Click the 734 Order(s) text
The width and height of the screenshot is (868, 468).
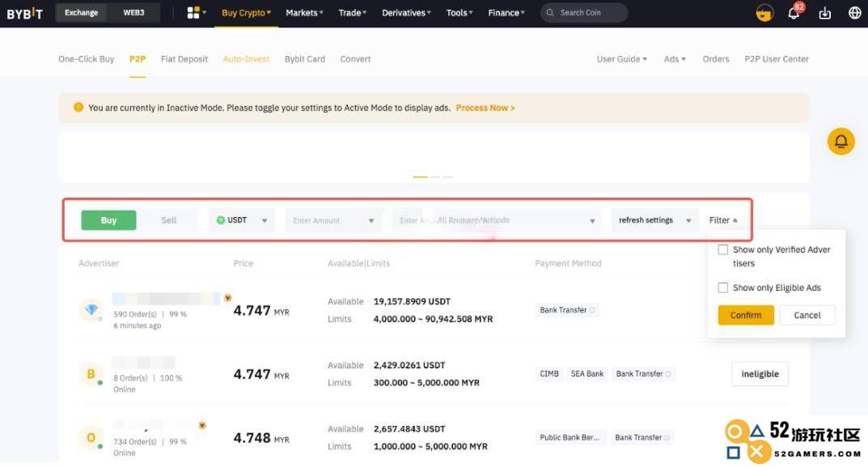coord(135,441)
